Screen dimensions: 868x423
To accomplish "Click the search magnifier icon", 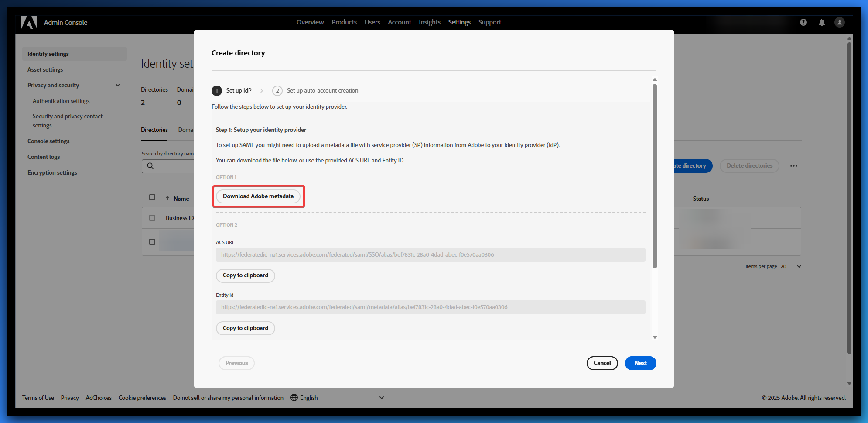I will [150, 166].
